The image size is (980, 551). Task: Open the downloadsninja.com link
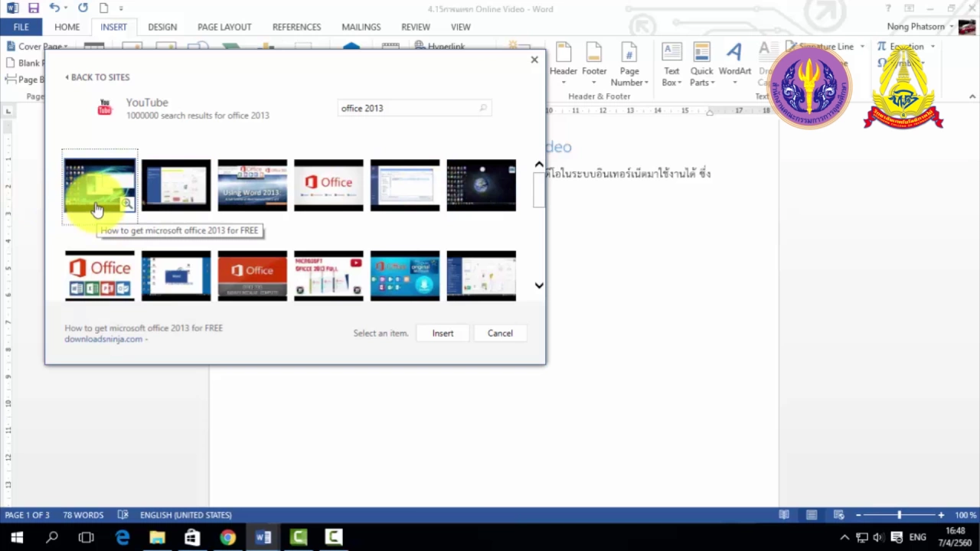[x=103, y=339]
